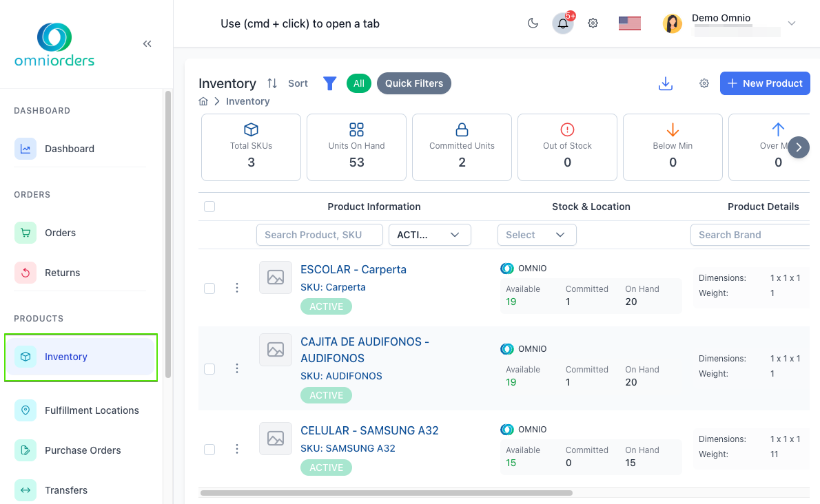Viewport: 820px width, 504px height.
Task: Click the New Product button
Action: click(764, 83)
